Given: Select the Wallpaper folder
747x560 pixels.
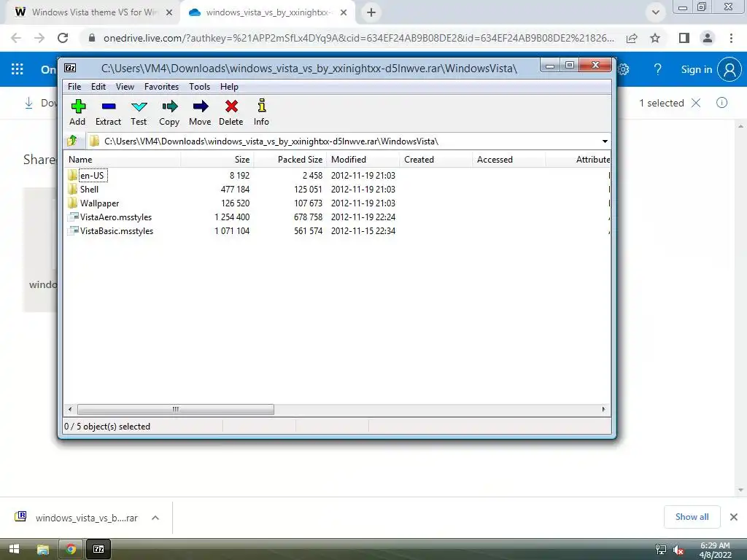Looking at the screenshot, I should (99, 203).
